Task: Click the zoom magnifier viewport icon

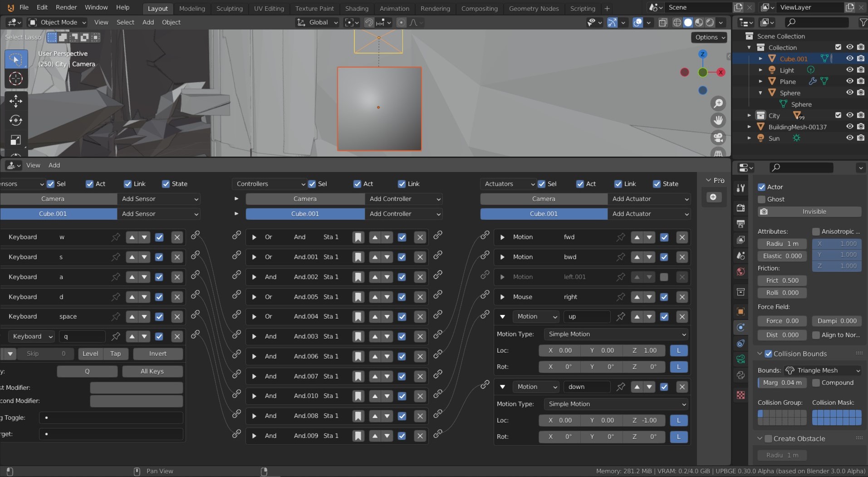Action: point(718,103)
